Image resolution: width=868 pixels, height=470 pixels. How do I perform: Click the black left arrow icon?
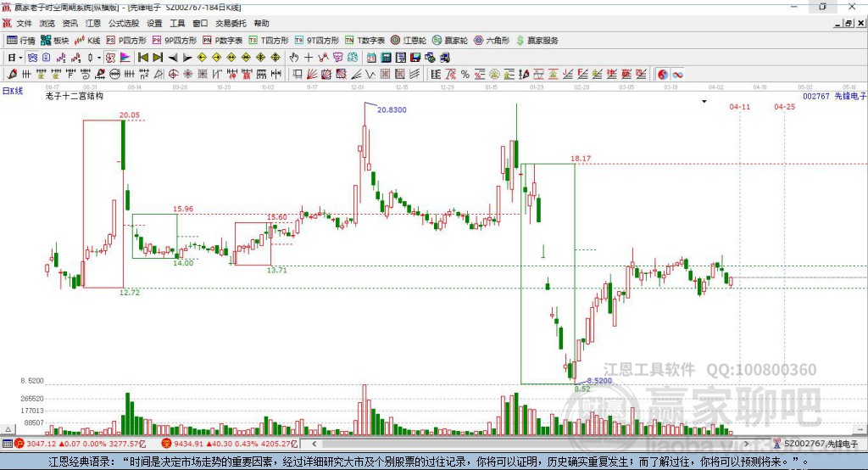pos(173,58)
